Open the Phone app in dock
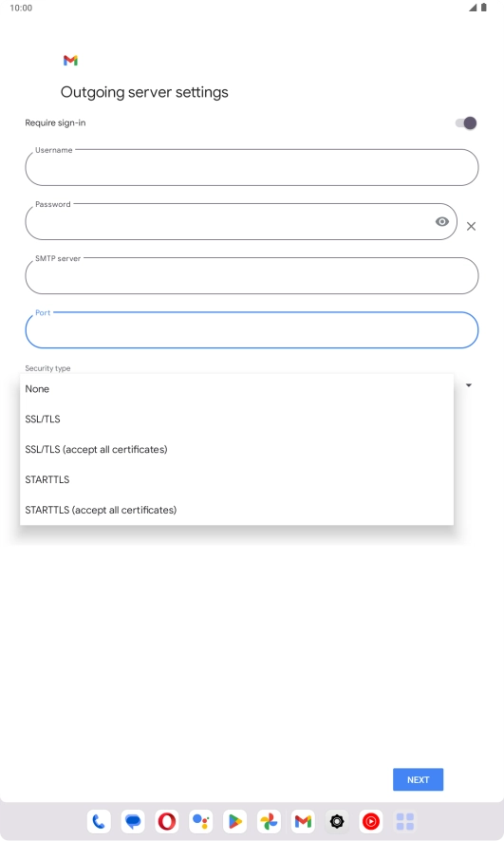Image resolution: width=504 pixels, height=841 pixels. point(100,821)
